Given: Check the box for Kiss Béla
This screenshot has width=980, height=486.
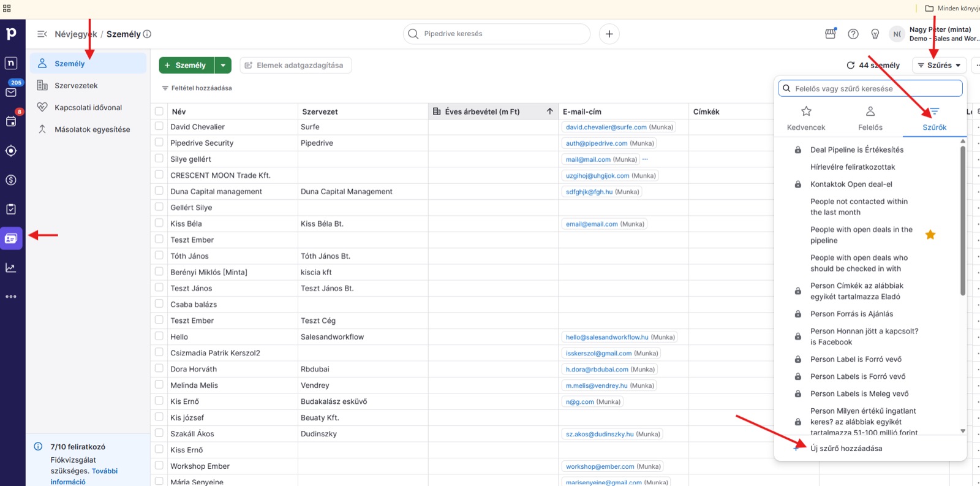Looking at the screenshot, I should coord(159,223).
